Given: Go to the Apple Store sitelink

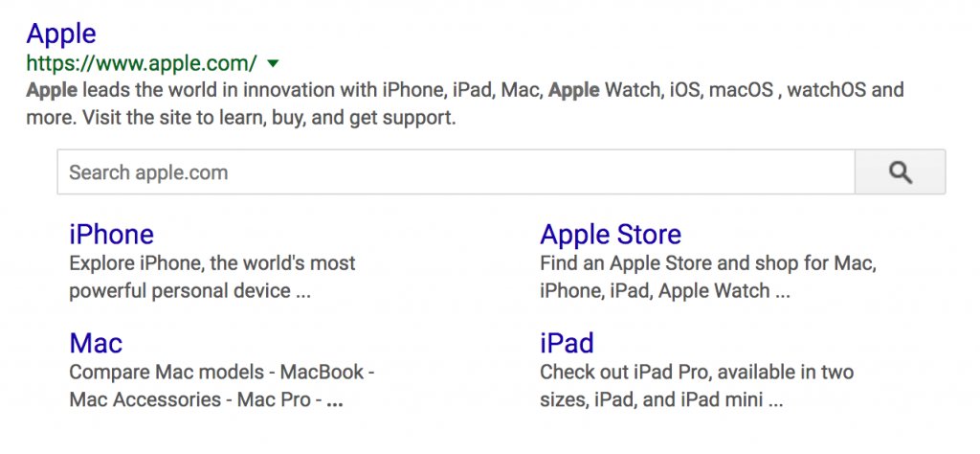Looking at the screenshot, I should tap(611, 235).
